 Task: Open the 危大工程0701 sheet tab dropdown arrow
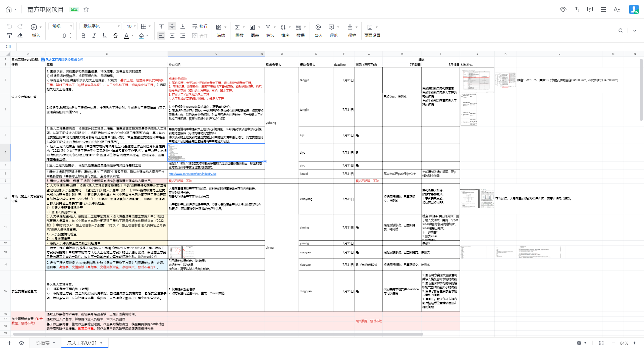[x=101, y=343]
